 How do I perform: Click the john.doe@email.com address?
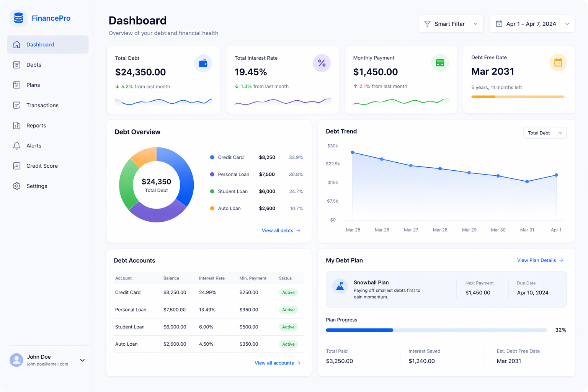coord(47,364)
